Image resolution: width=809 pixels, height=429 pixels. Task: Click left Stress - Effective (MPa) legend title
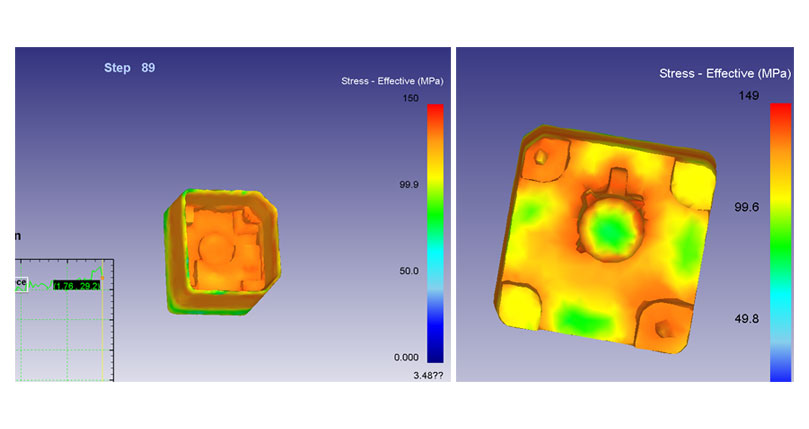click(392, 82)
